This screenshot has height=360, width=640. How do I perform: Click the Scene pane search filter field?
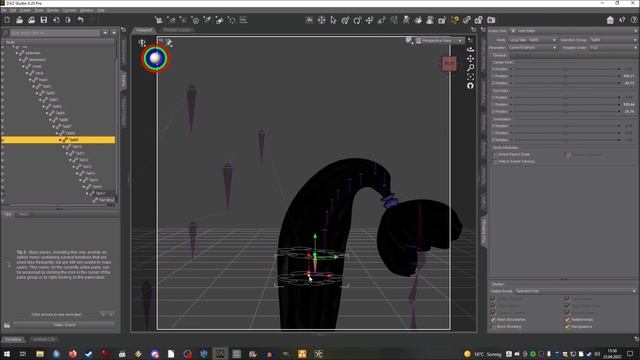(55, 33)
